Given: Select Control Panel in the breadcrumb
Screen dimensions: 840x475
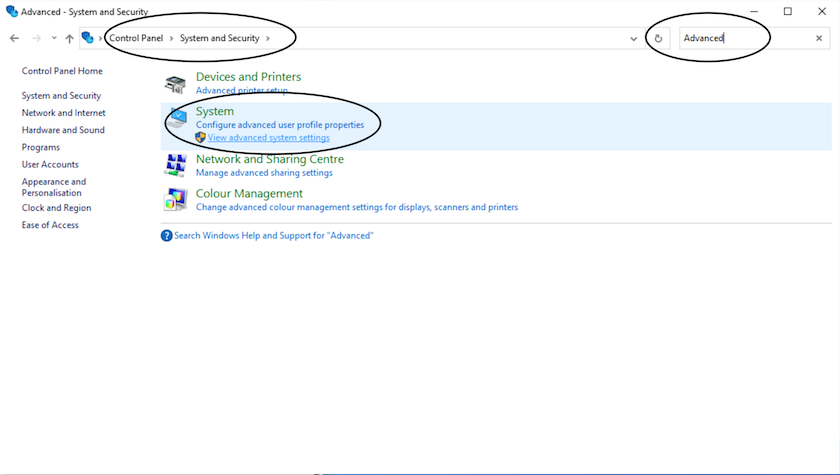Looking at the screenshot, I should [136, 38].
